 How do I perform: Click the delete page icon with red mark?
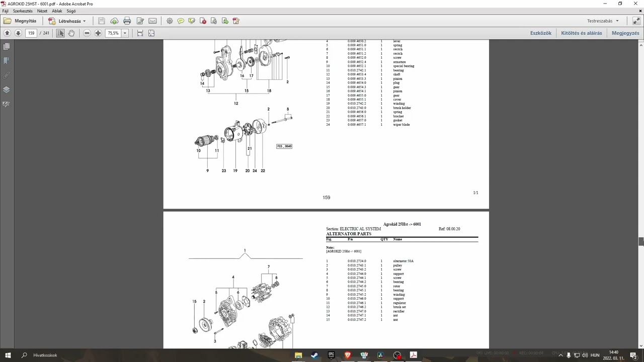point(203,21)
